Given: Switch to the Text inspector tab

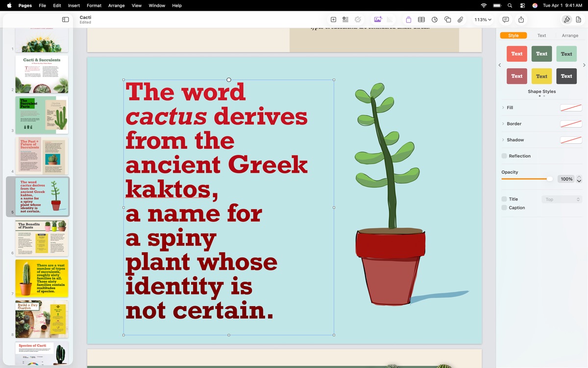Looking at the screenshot, I should pyautogui.click(x=541, y=35).
